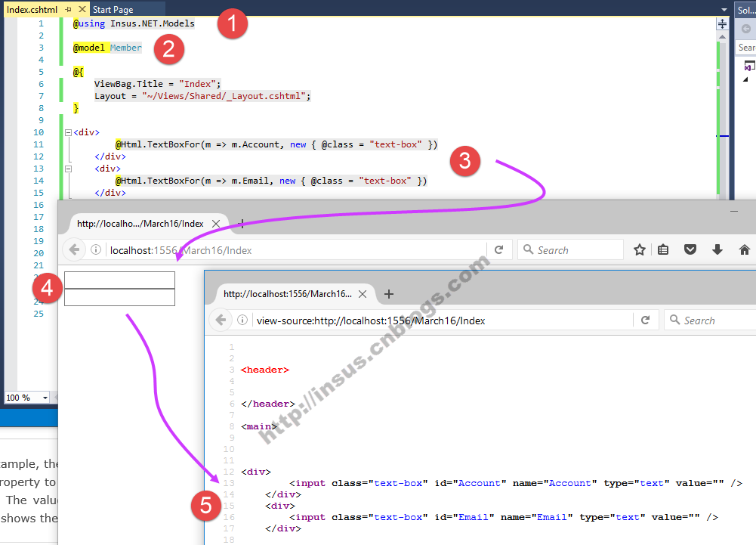Image resolution: width=756 pixels, height=545 pixels.
Task: Click the Search box in view-source window
Action: click(x=710, y=320)
